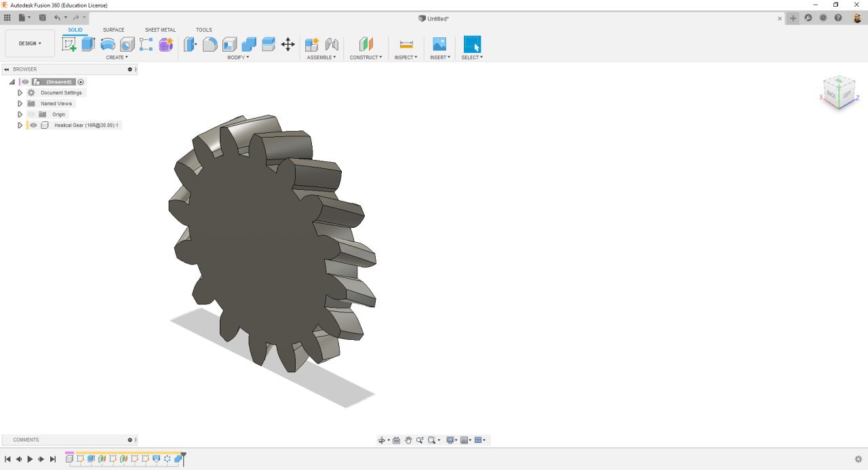
Task: Select the Revolve tool
Action: point(108,44)
